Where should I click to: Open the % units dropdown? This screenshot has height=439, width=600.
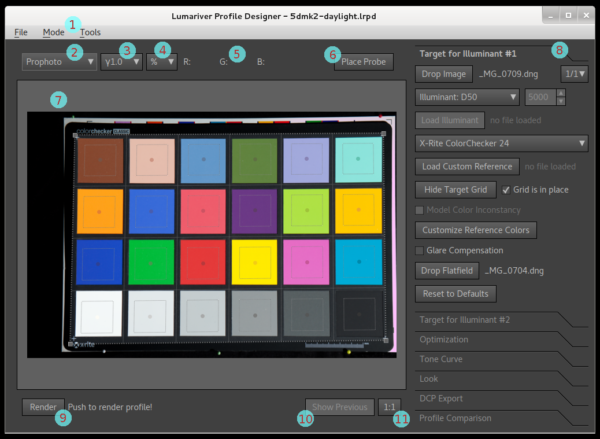tap(161, 62)
